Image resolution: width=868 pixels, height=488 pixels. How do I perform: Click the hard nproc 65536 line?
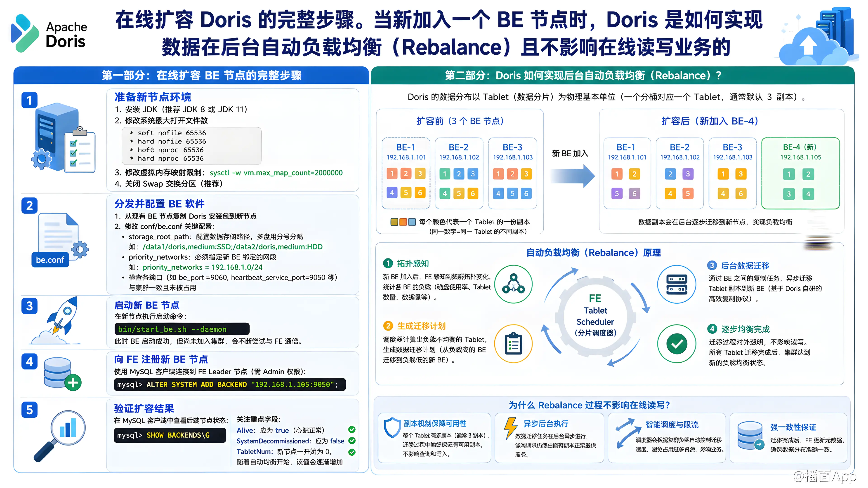[x=167, y=158]
